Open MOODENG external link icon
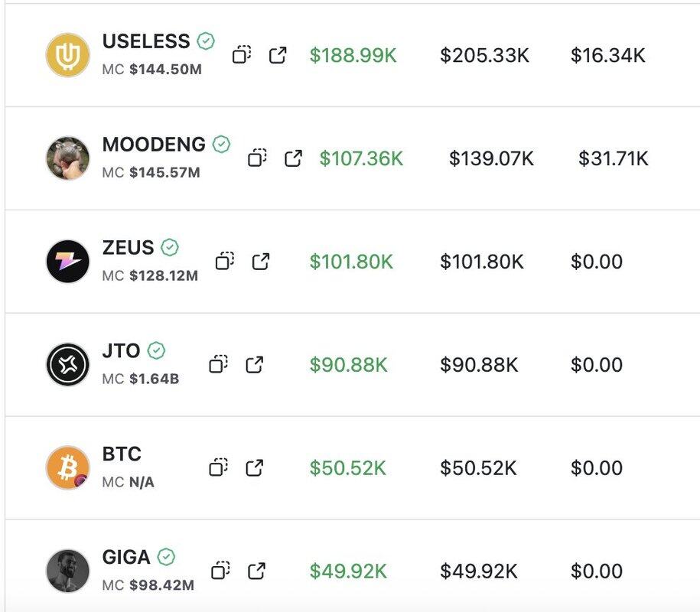This screenshot has height=612, width=700. point(293,158)
